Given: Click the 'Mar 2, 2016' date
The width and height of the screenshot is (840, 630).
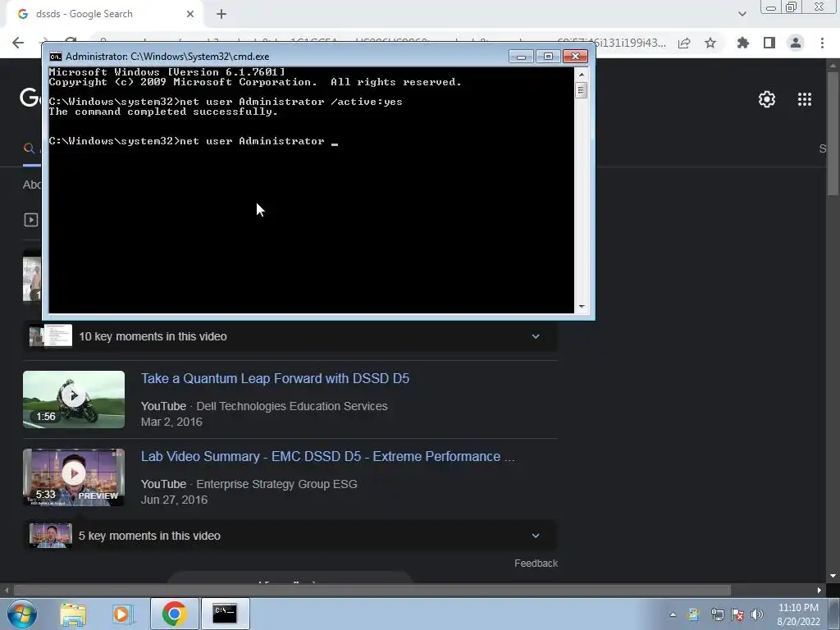Looking at the screenshot, I should click(x=171, y=422).
